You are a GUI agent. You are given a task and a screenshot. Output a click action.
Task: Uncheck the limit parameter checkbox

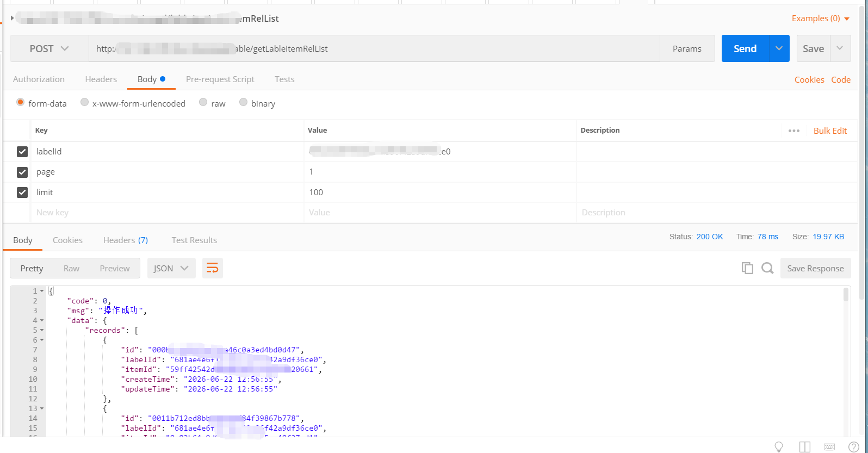click(22, 193)
